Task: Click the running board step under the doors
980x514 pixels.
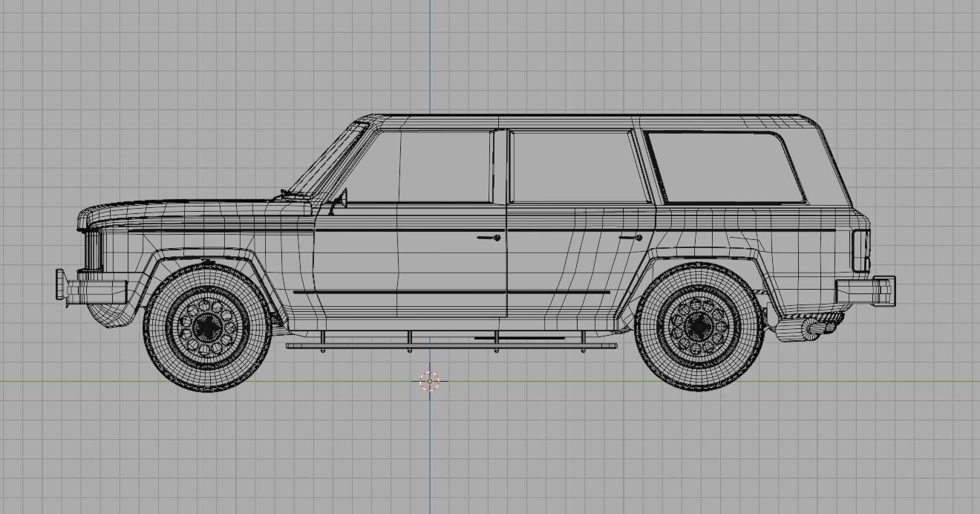Action: (x=451, y=345)
